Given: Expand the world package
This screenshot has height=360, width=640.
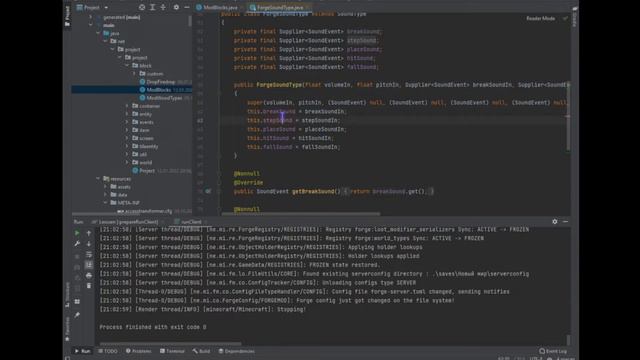Looking at the screenshot, I should 127,162.
